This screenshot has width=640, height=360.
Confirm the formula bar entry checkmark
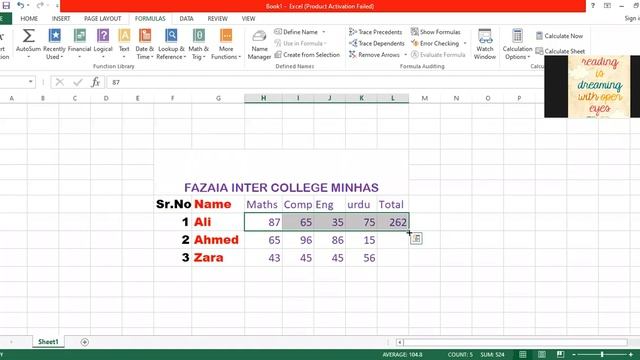(78, 82)
